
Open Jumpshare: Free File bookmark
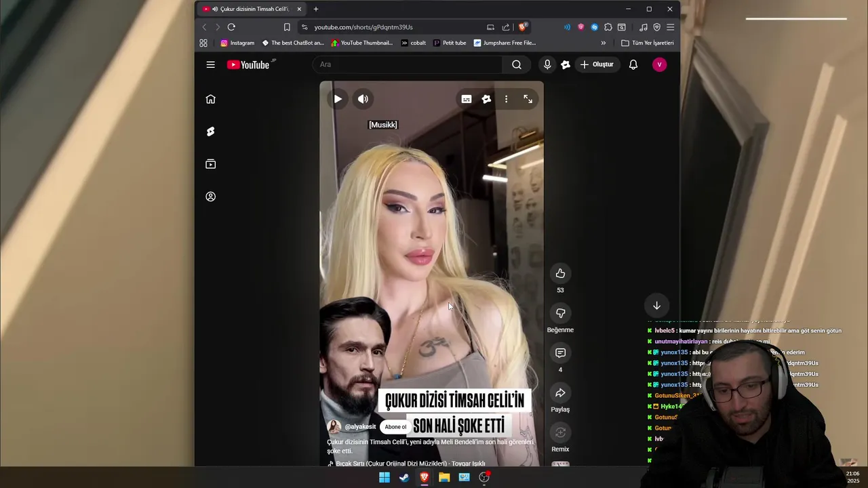505,43
